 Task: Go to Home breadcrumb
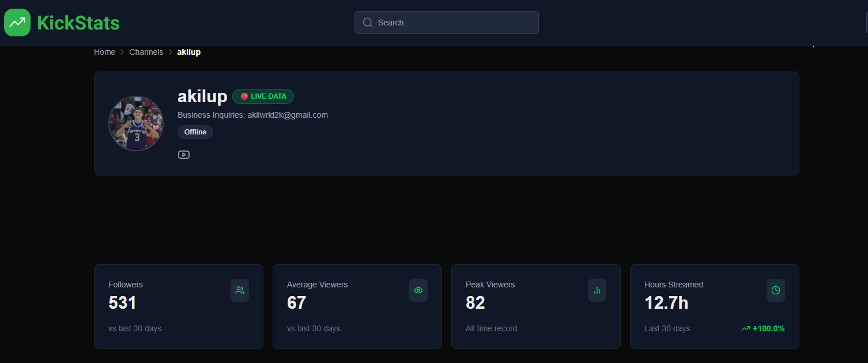[x=105, y=52]
